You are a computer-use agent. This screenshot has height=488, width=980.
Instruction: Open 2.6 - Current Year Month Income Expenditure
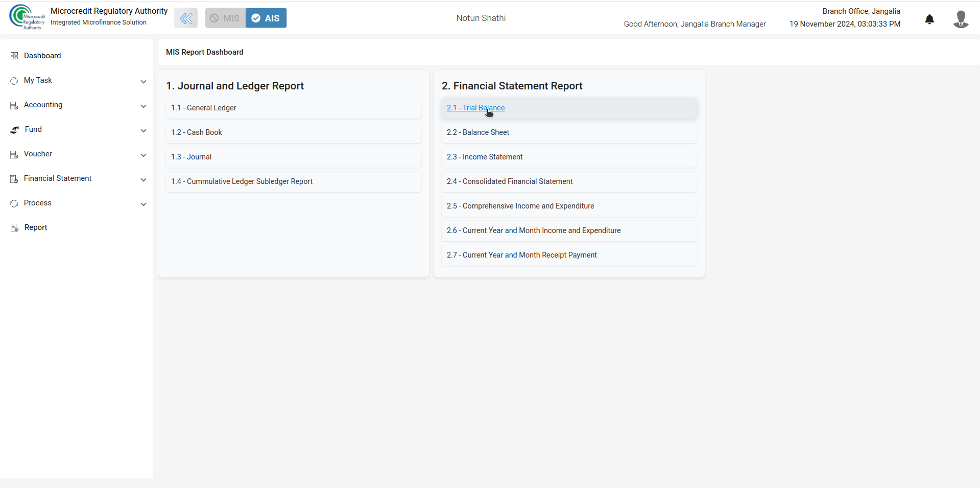tap(569, 230)
